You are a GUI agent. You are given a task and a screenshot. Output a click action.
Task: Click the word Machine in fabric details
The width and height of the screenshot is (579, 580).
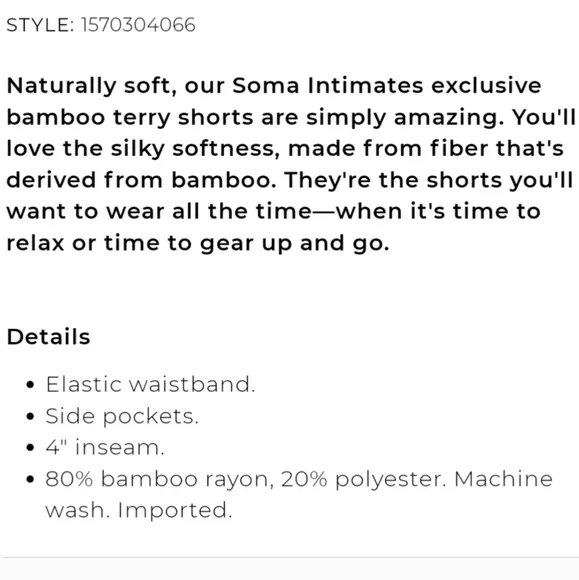click(503, 479)
